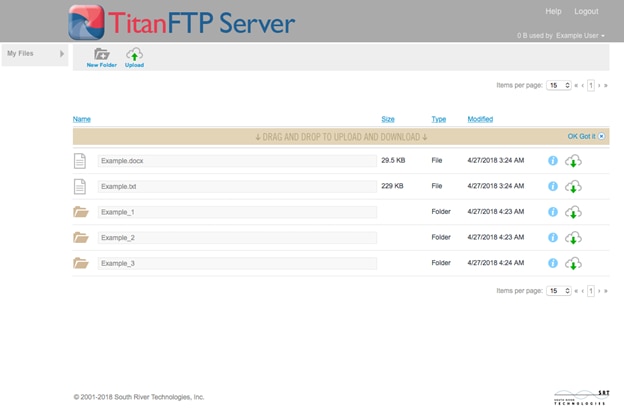The width and height of the screenshot is (624, 415).
Task: Go to next page in bottom pager
Action: (x=599, y=291)
